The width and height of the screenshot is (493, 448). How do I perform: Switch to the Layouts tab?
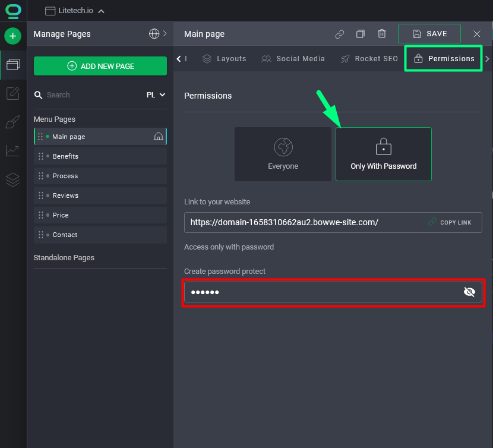click(224, 59)
